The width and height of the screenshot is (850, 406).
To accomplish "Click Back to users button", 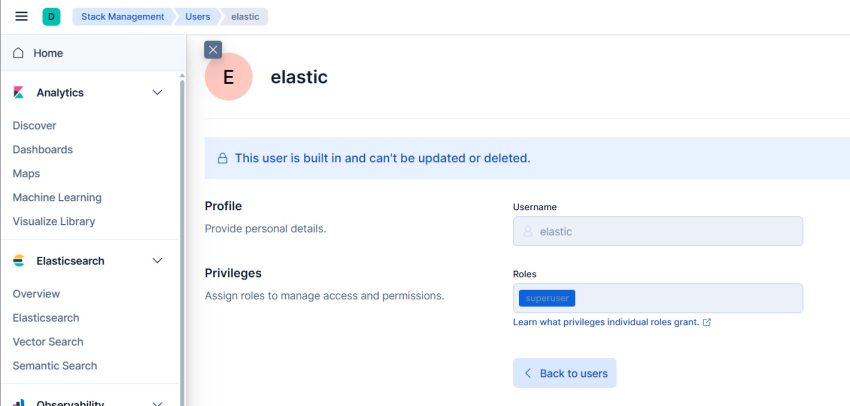I will [564, 373].
